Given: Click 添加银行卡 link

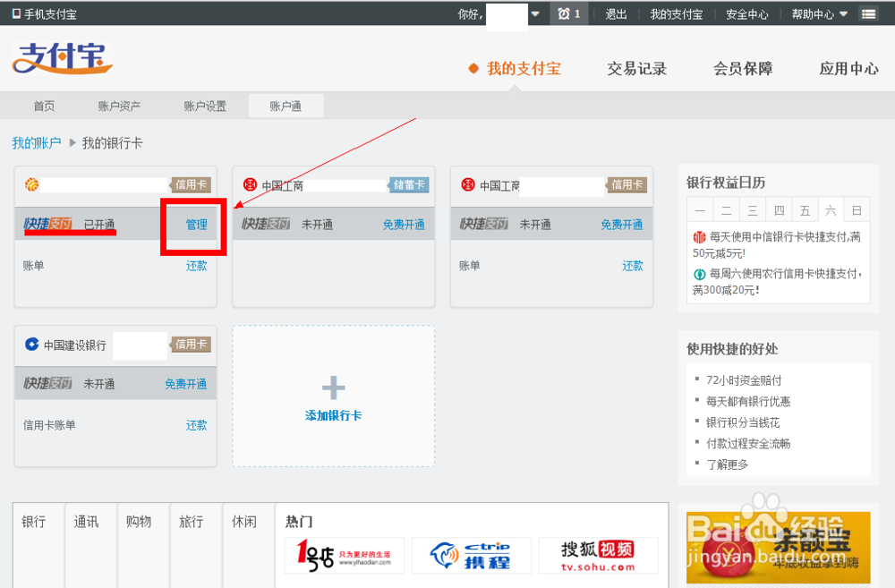Looking at the screenshot, I should tap(333, 415).
